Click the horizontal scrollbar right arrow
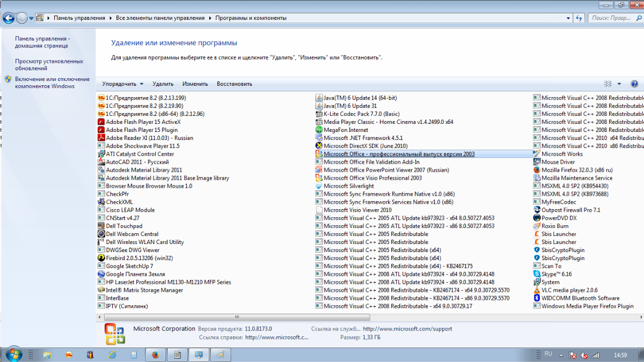The width and height of the screenshot is (644, 362). 640,317
